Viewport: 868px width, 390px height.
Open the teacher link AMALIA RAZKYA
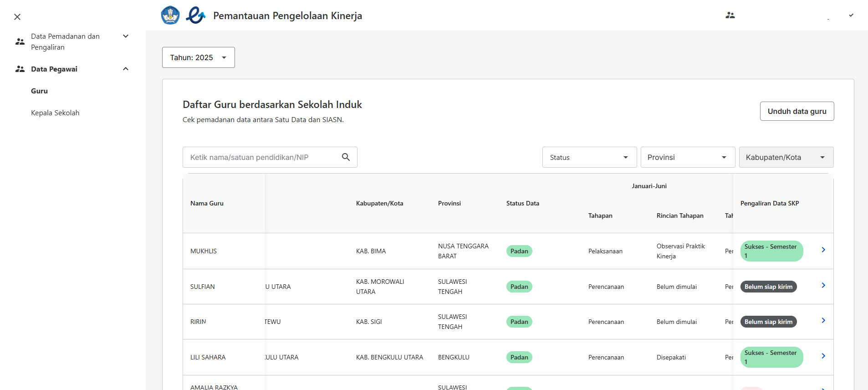pos(214,387)
